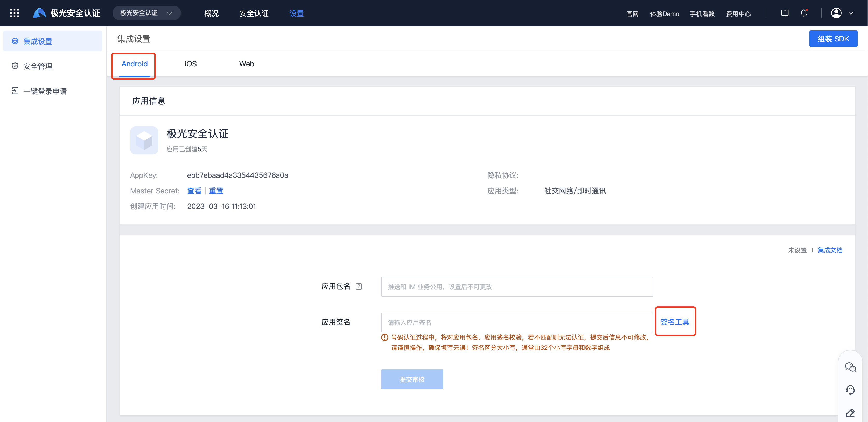
Task: Click the 组装 SDK button
Action: tap(833, 39)
